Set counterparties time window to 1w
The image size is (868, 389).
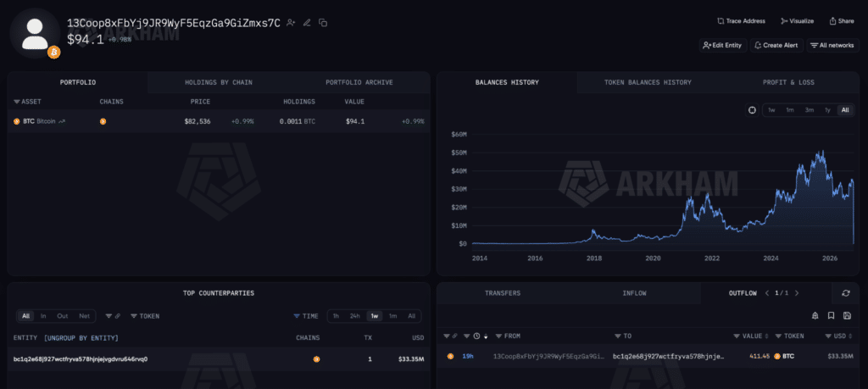click(x=374, y=316)
